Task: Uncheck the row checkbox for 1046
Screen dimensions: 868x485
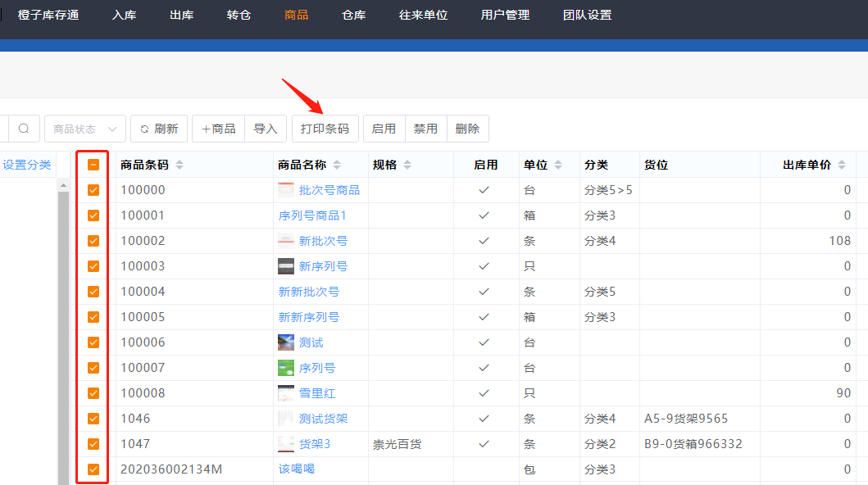Action: [93, 419]
